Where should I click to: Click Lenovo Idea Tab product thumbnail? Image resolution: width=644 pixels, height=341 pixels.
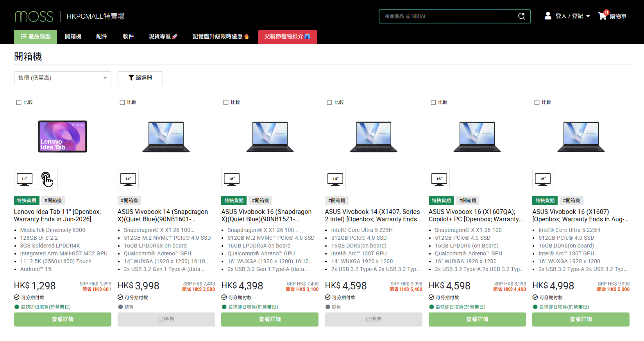point(63,136)
